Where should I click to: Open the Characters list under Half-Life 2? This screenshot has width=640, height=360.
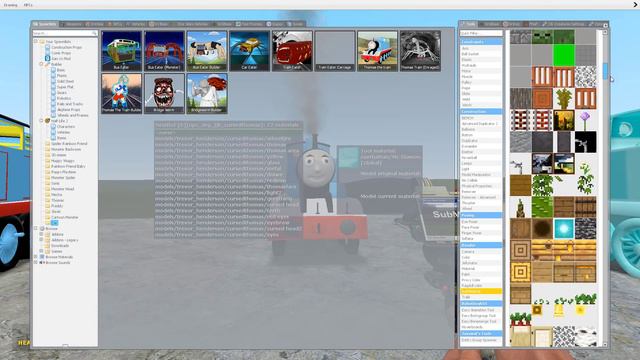click(x=65, y=127)
